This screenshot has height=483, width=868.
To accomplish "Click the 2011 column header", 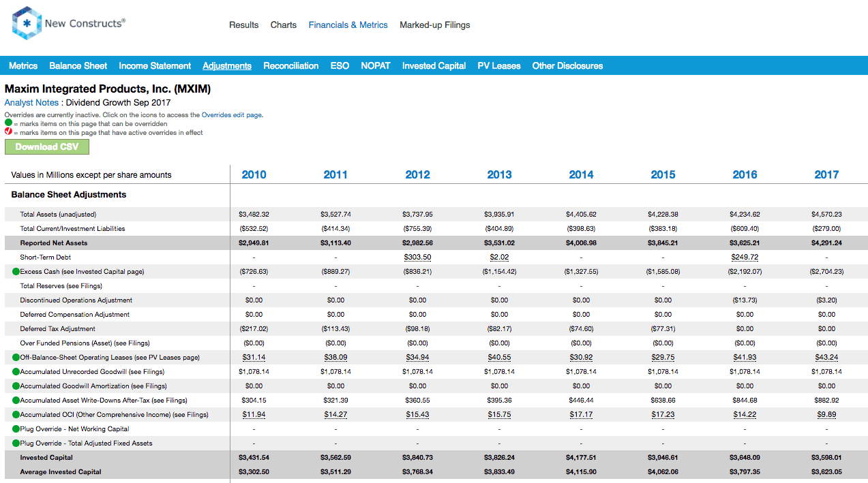I will click(x=335, y=175).
